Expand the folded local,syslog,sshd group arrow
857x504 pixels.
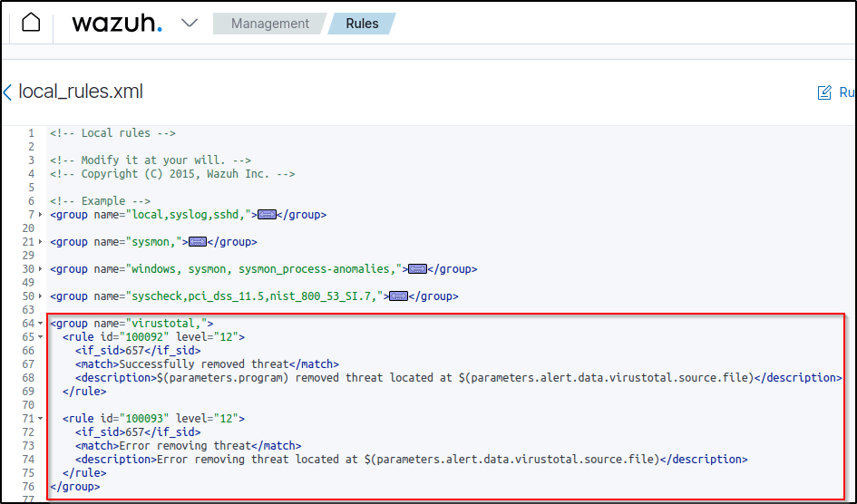(41, 216)
